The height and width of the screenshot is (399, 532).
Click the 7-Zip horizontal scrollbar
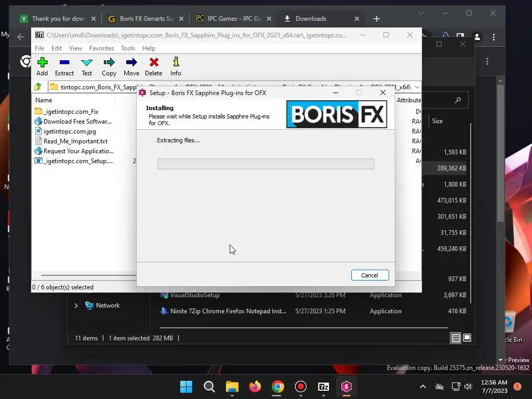point(88,275)
